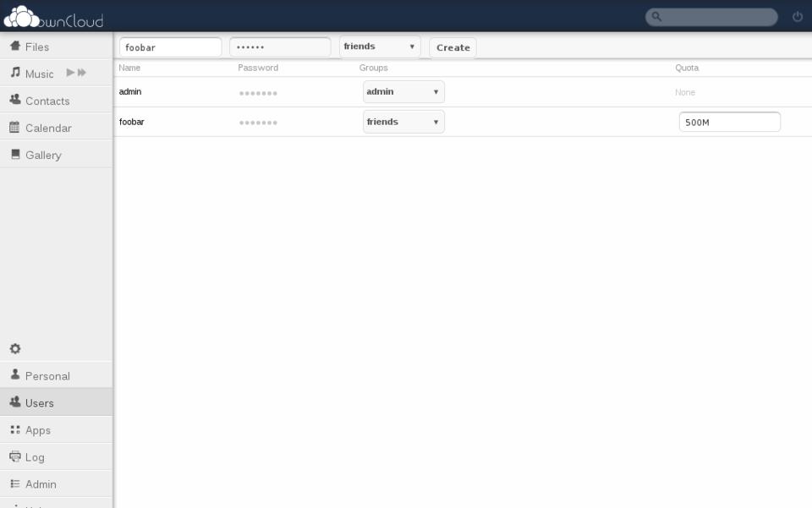Viewport: 812px width, 508px height.
Task: Click the music play icon in sidebar
Action: pyautogui.click(x=70, y=74)
